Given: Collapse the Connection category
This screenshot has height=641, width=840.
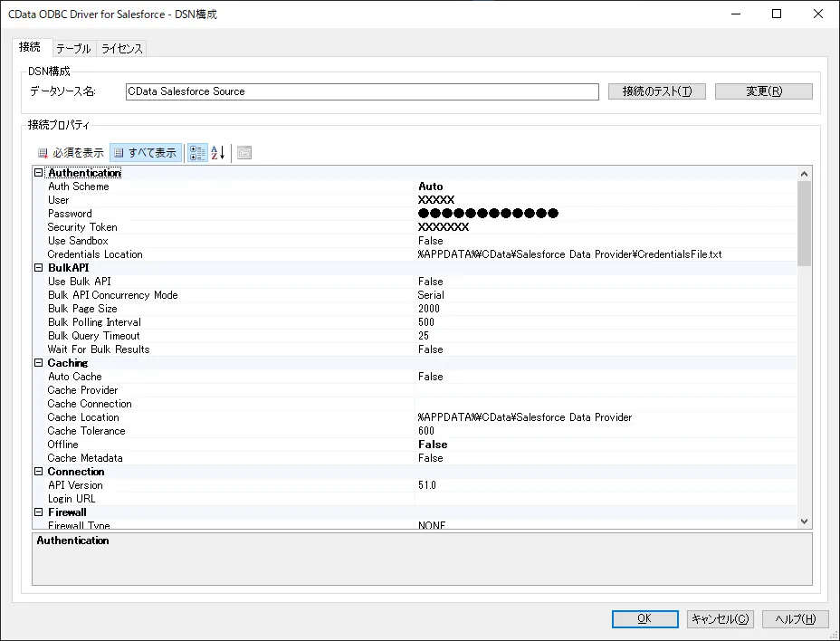Looking at the screenshot, I should [x=39, y=472].
